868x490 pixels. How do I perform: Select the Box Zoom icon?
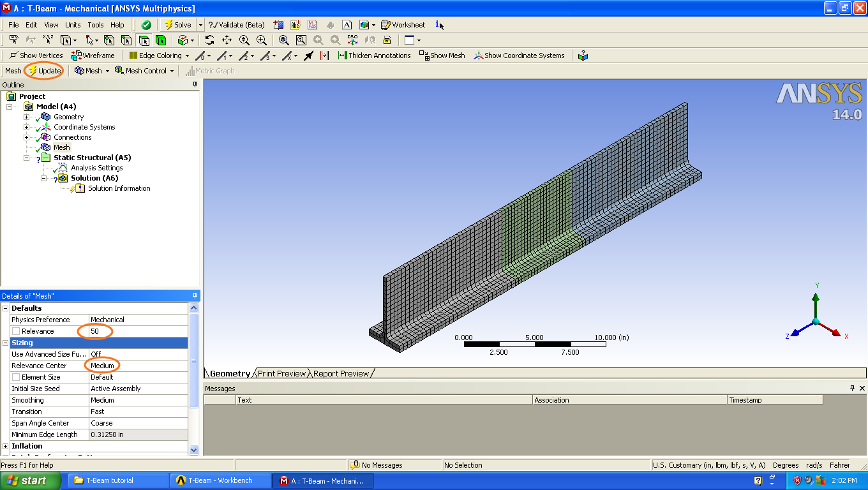point(262,40)
